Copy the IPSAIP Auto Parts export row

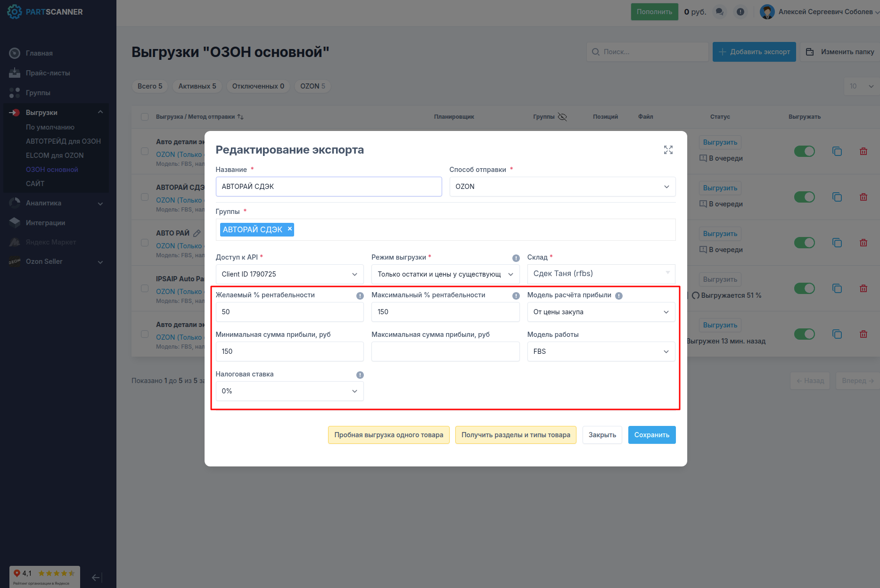(x=837, y=288)
